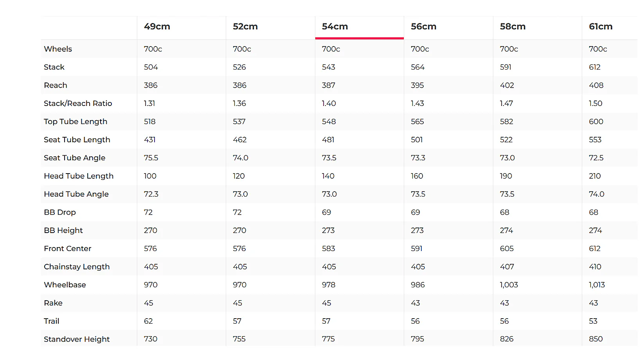The image size is (644, 362).
Task: Click the 61cm wheelbase value 1,013
Action: pyautogui.click(x=597, y=285)
